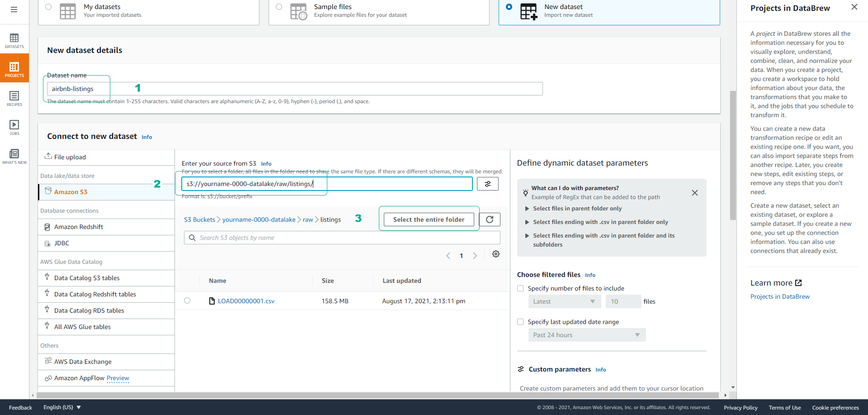Viewport: 868px width, 415px height.
Task: Click the S3 path parameters icon button
Action: coord(488,184)
